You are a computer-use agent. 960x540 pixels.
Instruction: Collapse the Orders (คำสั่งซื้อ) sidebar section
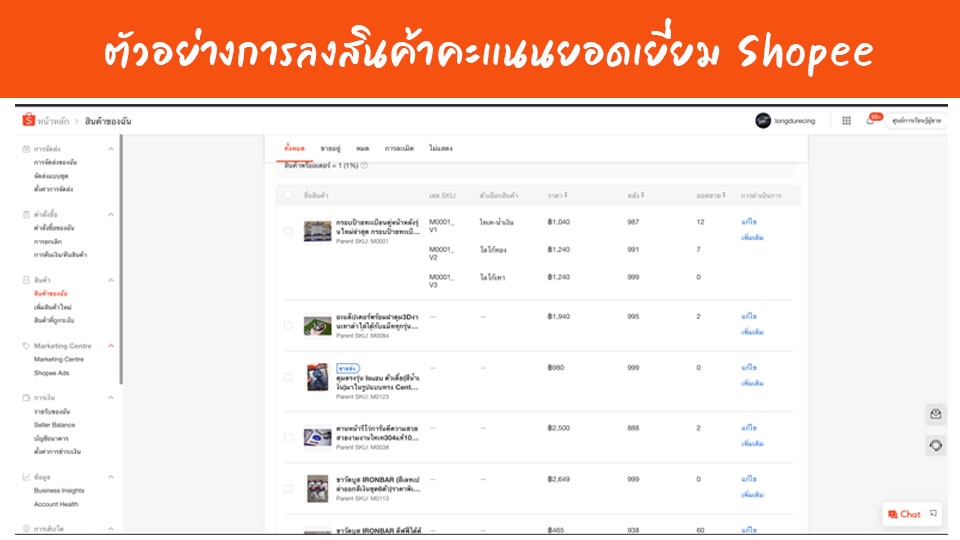pos(111,214)
